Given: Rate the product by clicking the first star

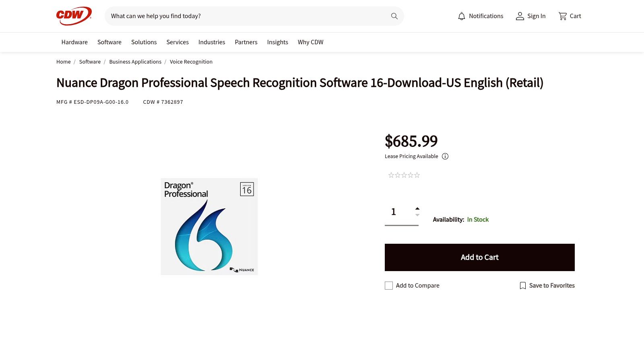Looking at the screenshot, I should click(391, 175).
